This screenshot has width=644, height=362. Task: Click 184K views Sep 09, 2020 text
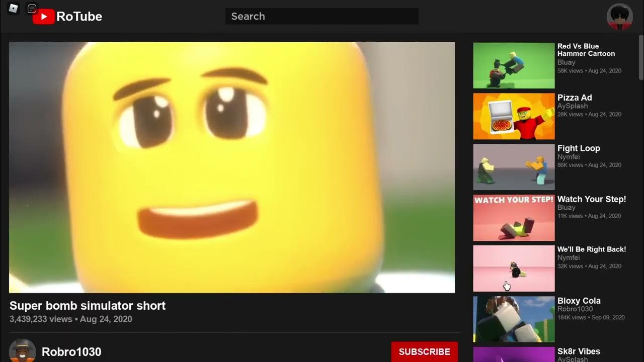click(591, 317)
